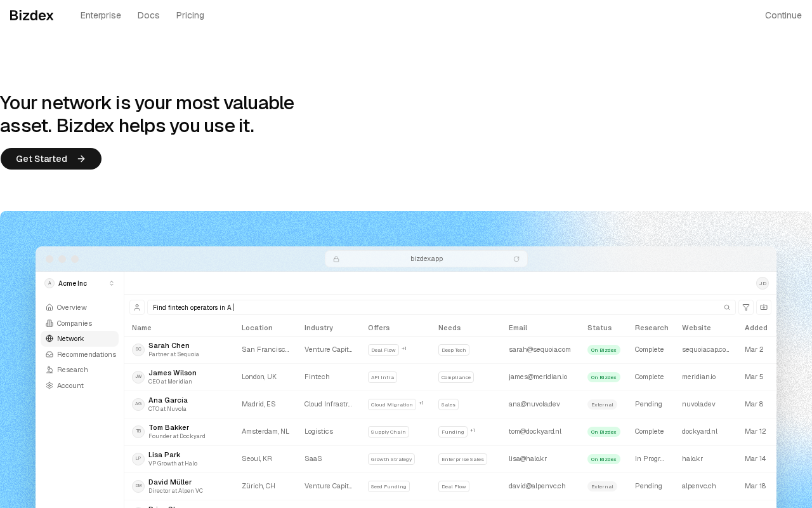Click the Deep Tech needs tag
This screenshot has height=508, width=812.
click(x=454, y=350)
